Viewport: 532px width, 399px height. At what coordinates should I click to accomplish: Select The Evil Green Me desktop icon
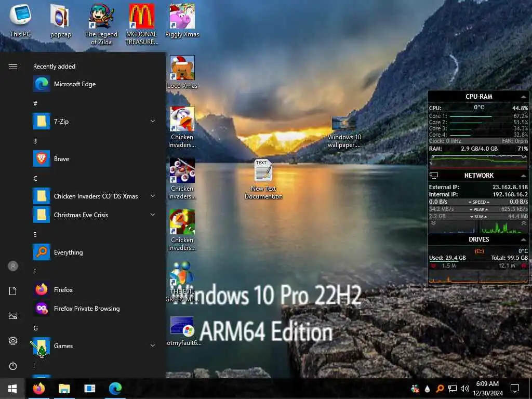182,282
